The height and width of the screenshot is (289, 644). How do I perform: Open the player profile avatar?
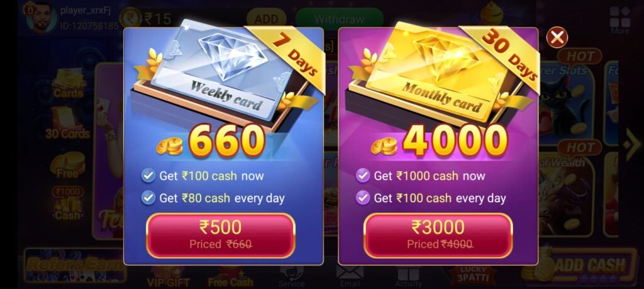coord(41,18)
